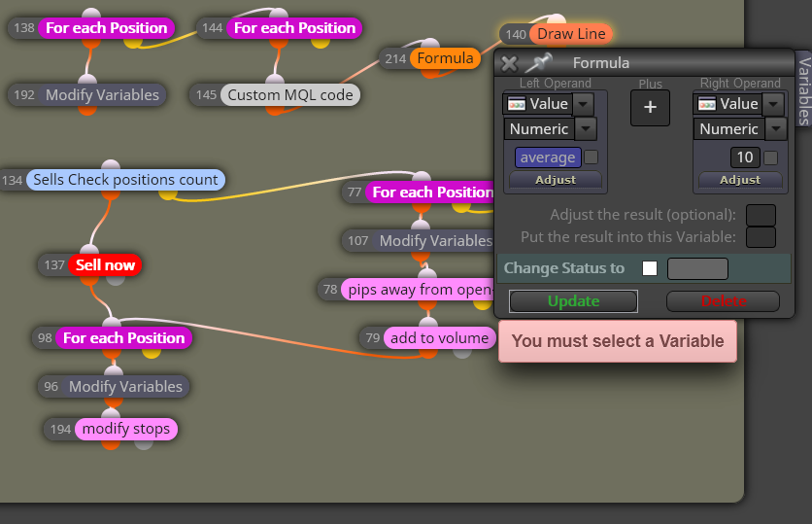812x524 pixels.
Task: Click gray output connector of add to volume
Action: (462, 353)
